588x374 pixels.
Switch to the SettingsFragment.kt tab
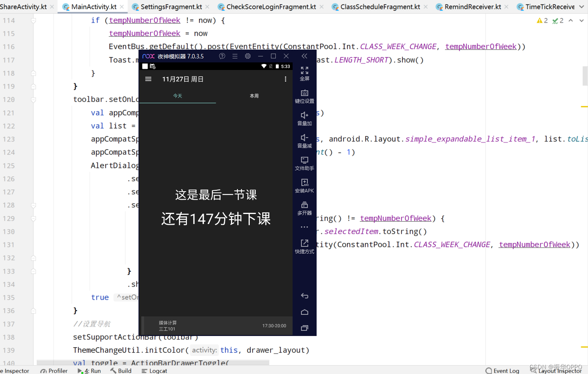click(x=171, y=7)
